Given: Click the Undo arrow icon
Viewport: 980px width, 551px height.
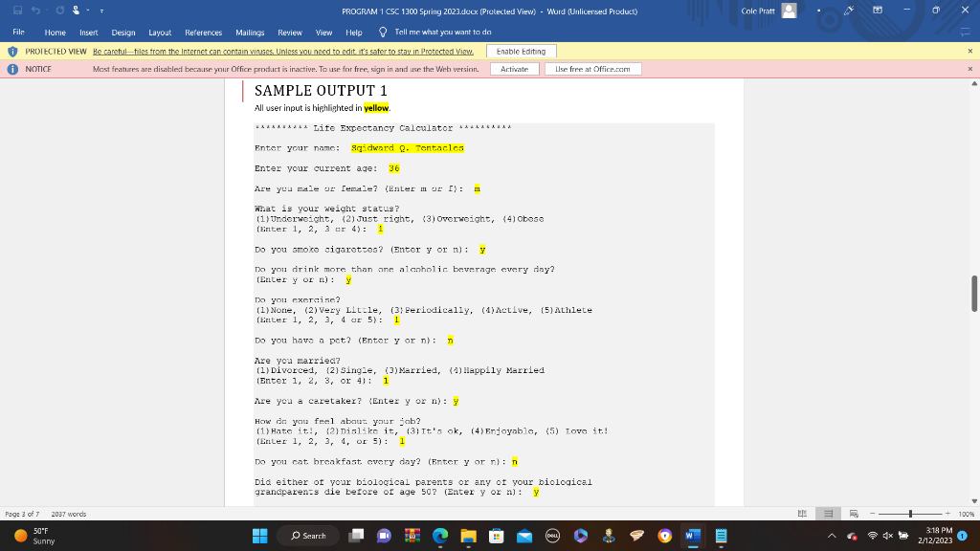Looking at the screenshot, I should tap(35, 11).
